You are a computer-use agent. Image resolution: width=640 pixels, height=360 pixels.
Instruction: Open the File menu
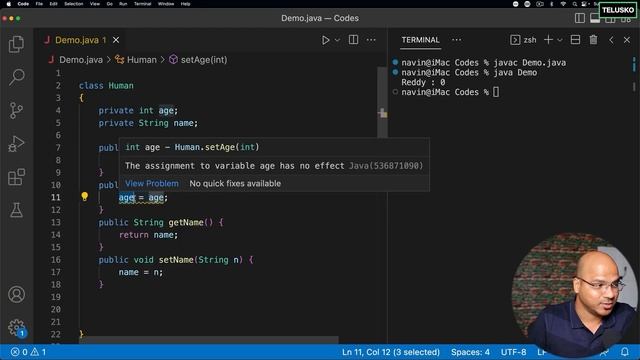[x=39, y=4]
